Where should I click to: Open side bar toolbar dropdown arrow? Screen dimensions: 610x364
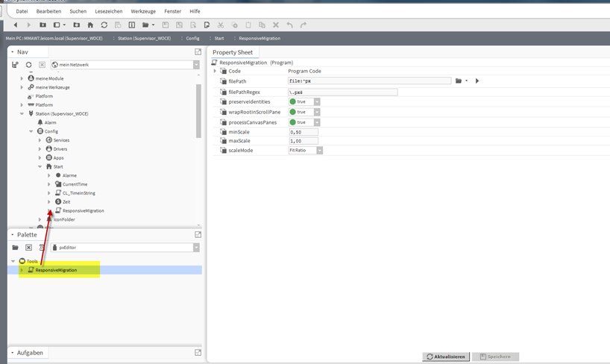[64, 25]
